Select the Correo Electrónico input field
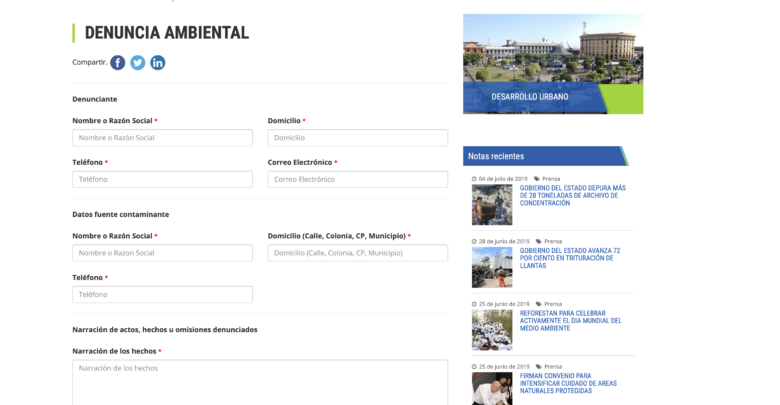 (358, 180)
